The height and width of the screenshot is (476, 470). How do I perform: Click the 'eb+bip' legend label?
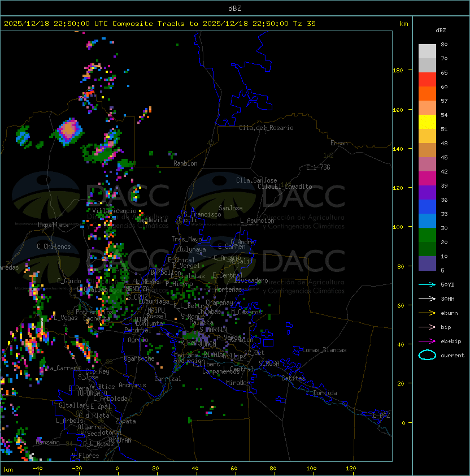coord(451,341)
